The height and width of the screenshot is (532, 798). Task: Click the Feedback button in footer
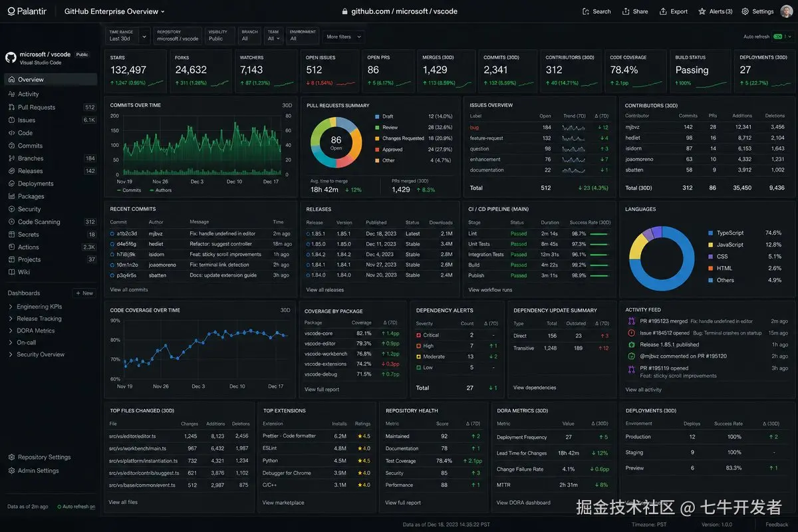point(777,525)
